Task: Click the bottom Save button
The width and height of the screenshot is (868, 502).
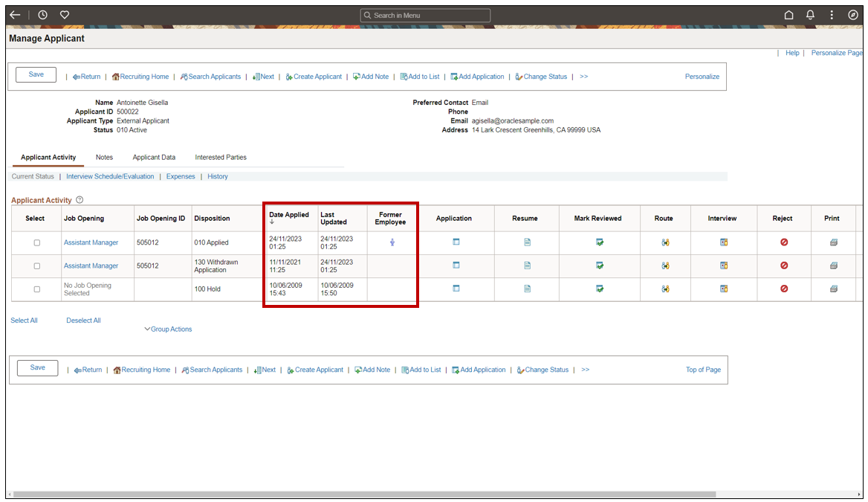Action: (38, 368)
